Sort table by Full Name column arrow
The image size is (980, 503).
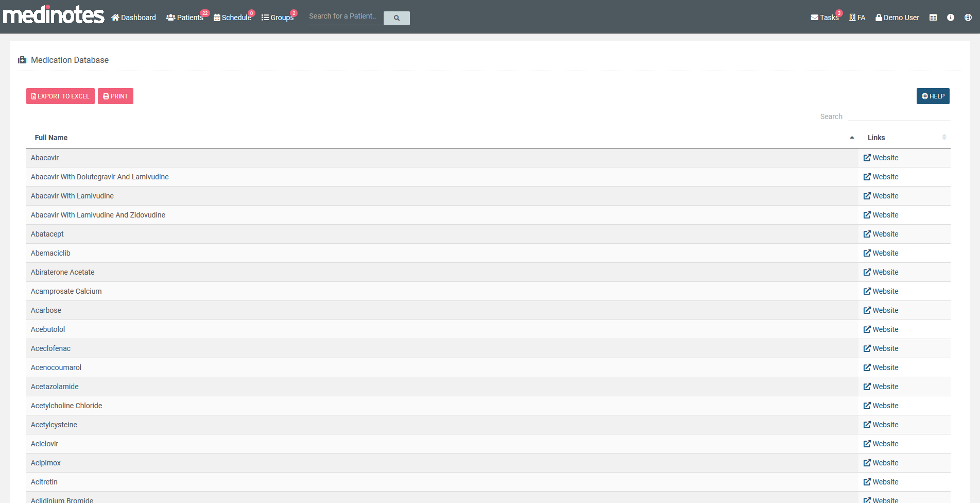(x=852, y=138)
